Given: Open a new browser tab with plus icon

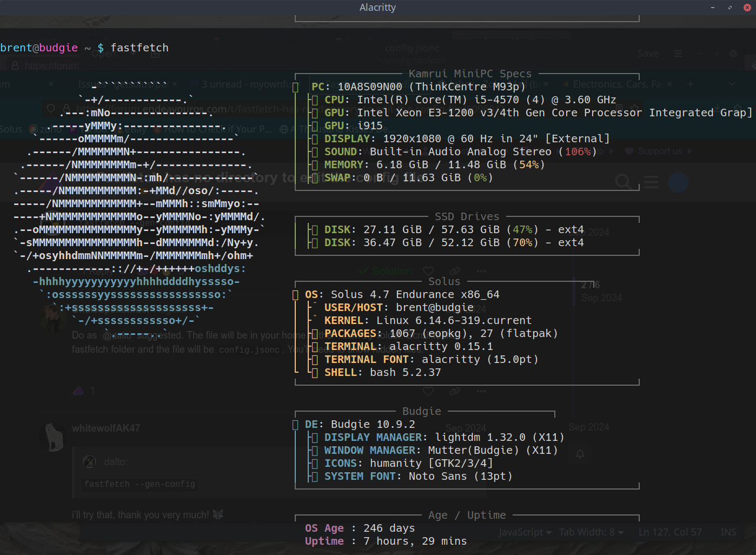Looking at the screenshot, I should pyautogui.click(x=690, y=84).
